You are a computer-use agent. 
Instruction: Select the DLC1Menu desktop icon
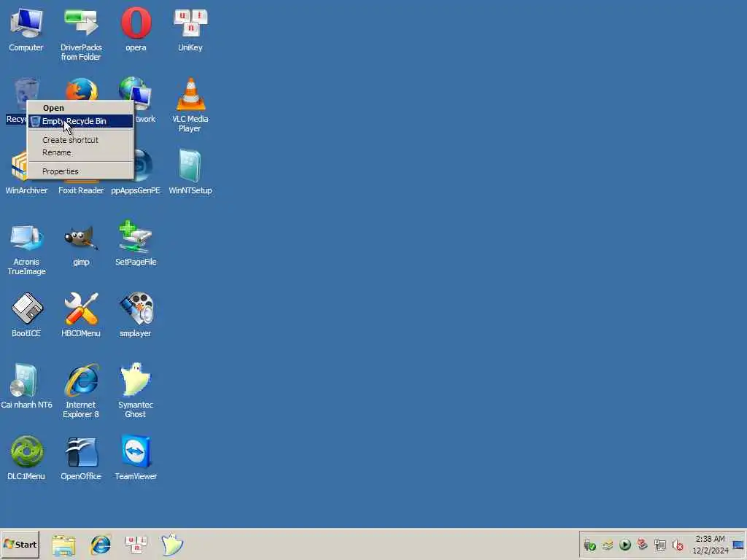[x=26, y=458]
